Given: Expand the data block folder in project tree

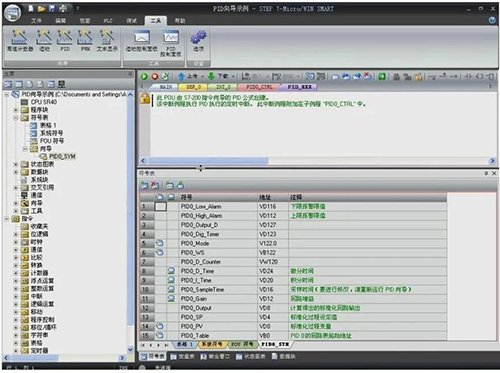Looking at the screenshot, I should pyautogui.click(x=16, y=172).
